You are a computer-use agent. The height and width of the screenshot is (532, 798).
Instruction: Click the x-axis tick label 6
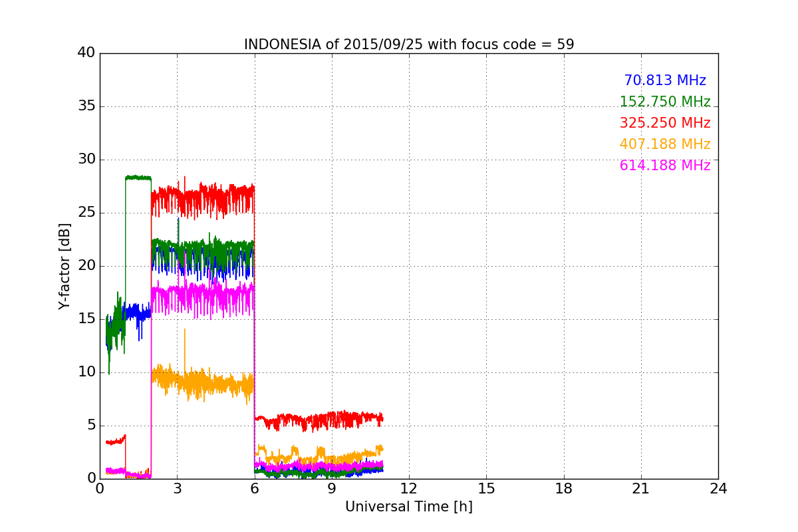click(255, 488)
